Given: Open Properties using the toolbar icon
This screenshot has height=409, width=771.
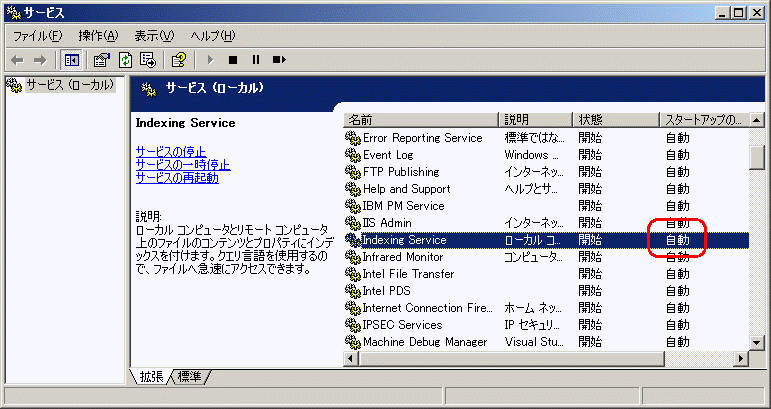Looking at the screenshot, I should coord(102,60).
